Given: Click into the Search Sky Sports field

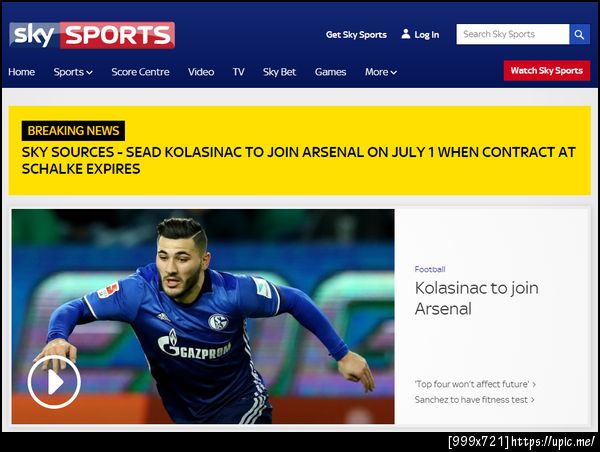Looking at the screenshot, I should point(513,34).
